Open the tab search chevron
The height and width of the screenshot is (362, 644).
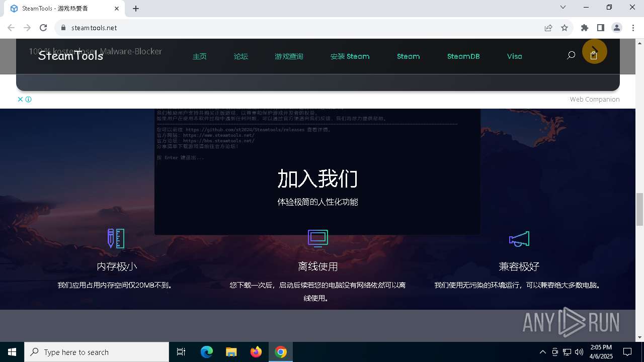tap(563, 7)
